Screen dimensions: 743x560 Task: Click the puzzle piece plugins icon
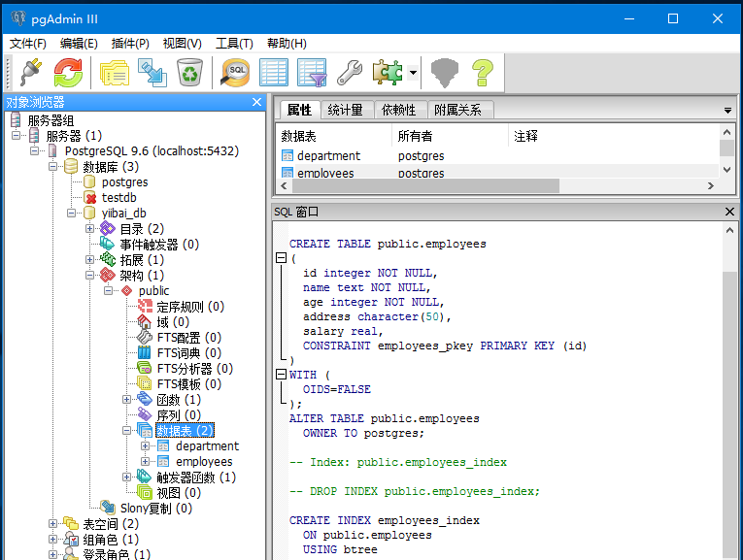(x=388, y=73)
